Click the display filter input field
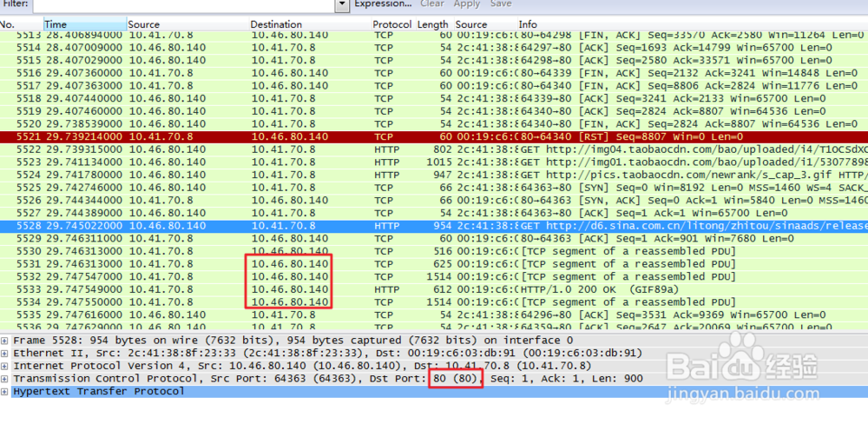Image resolution: width=868 pixels, height=424 pixels. pos(184,5)
